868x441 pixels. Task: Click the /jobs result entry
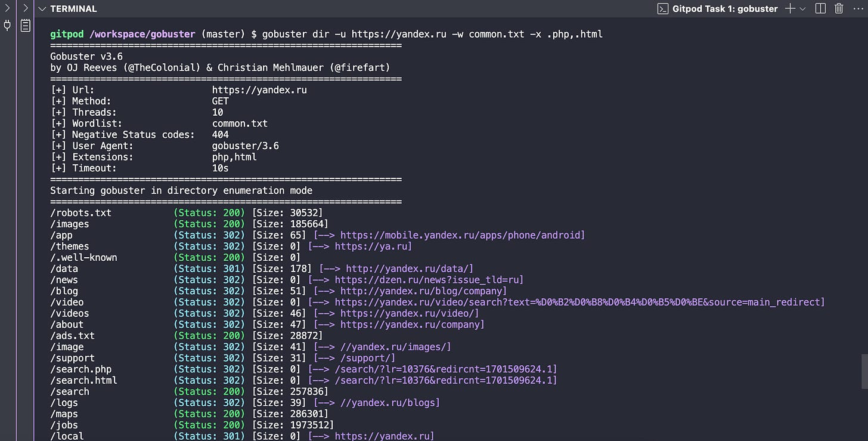pyautogui.click(x=64, y=425)
